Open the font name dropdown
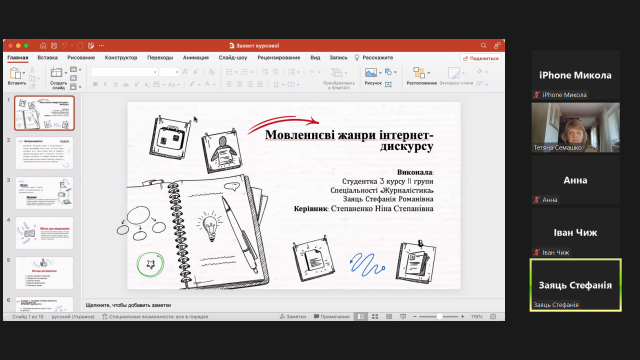The width and height of the screenshot is (640, 360). [155, 72]
